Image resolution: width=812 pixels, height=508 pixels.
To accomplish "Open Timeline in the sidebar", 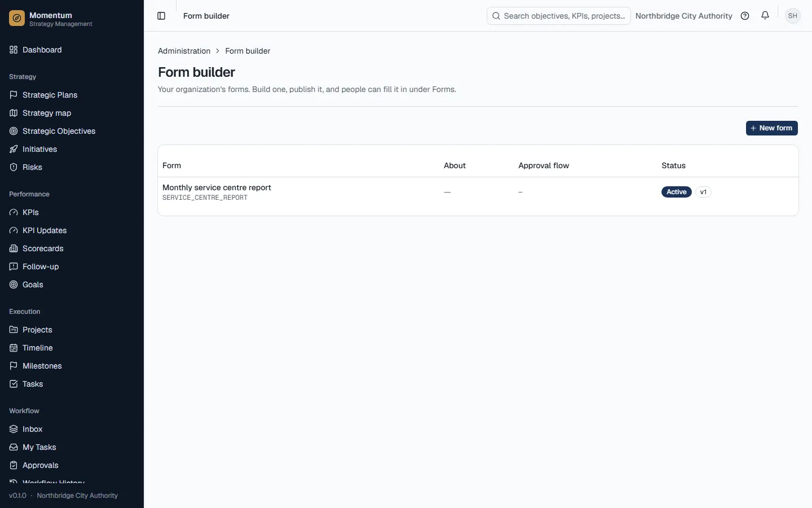I will click(72, 348).
